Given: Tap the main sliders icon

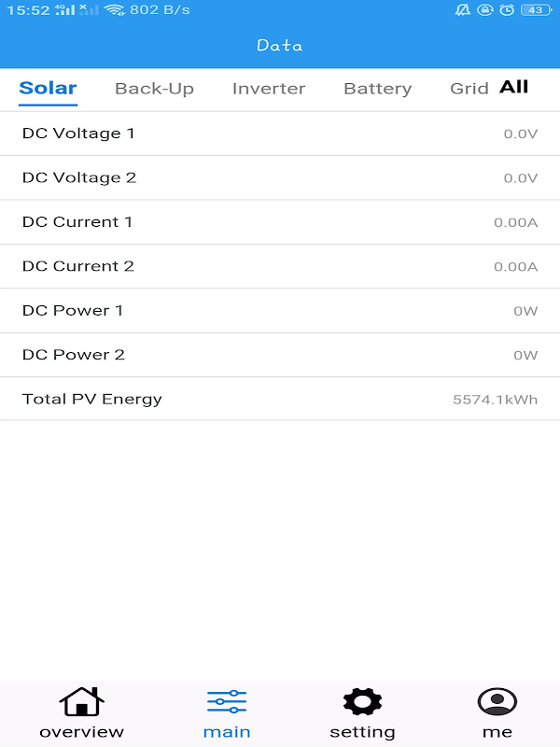Looking at the screenshot, I should (227, 702).
